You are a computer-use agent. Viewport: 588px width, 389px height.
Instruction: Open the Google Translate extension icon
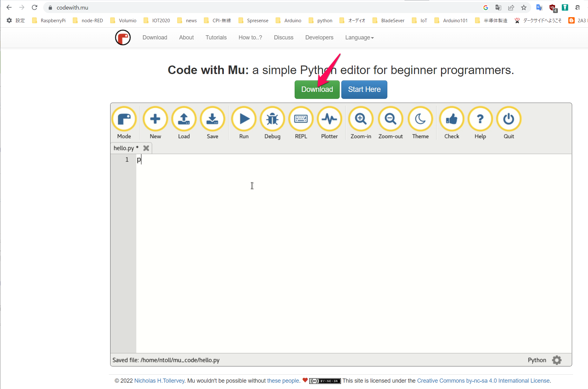(x=539, y=8)
